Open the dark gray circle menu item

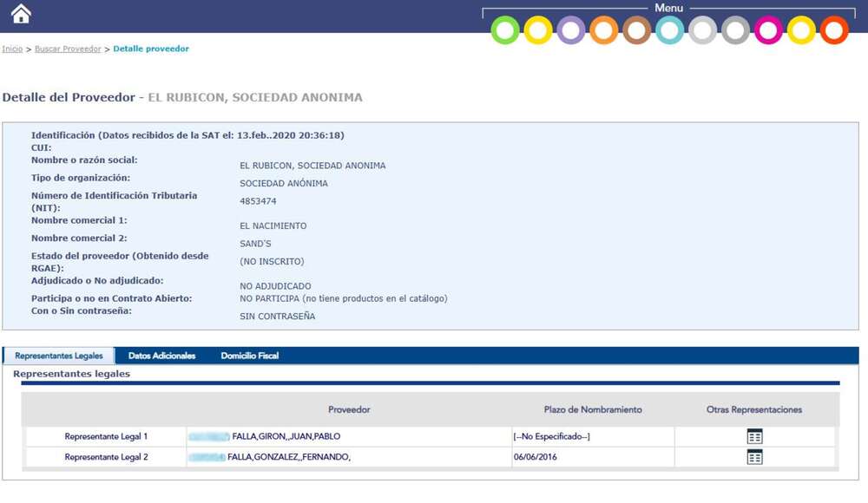pyautogui.click(x=735, y=29)
